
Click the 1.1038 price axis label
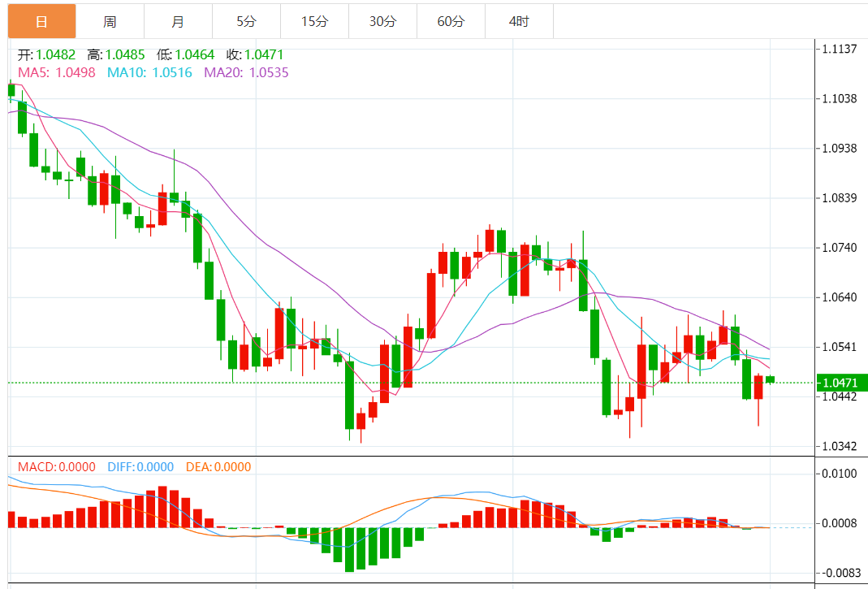pos(840,99)
